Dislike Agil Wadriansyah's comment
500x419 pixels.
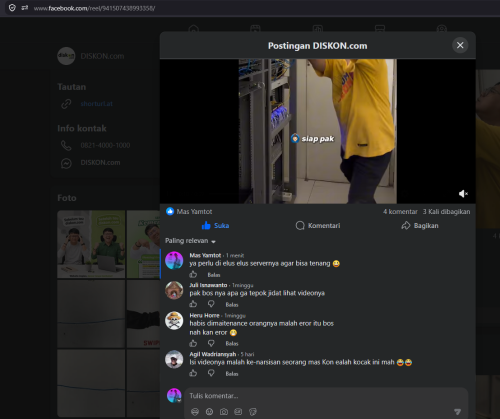pos(211,373)
